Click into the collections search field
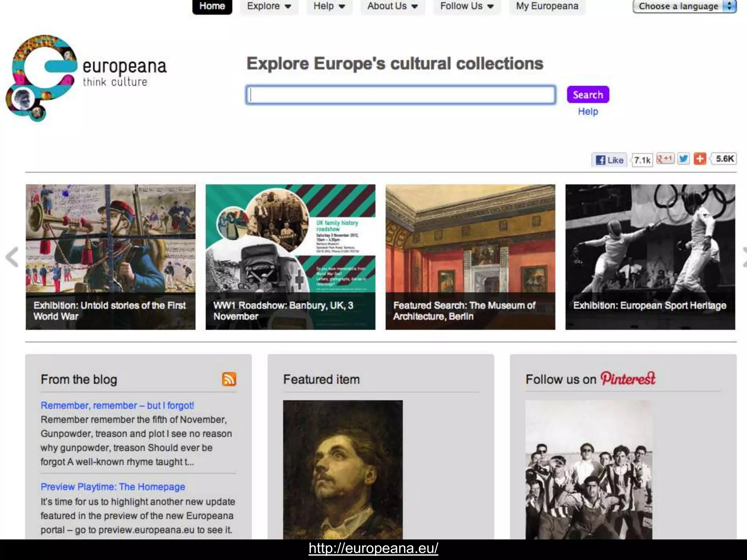 click(400, 95)
